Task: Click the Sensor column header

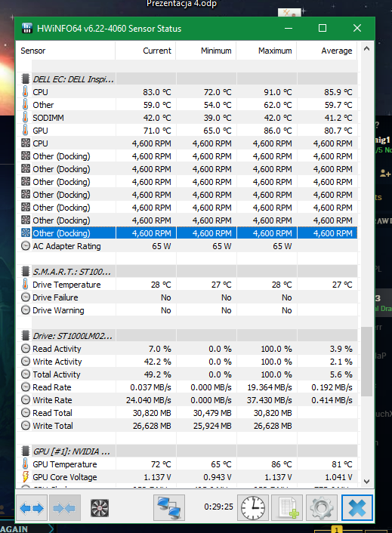Action: pos(66,51)
